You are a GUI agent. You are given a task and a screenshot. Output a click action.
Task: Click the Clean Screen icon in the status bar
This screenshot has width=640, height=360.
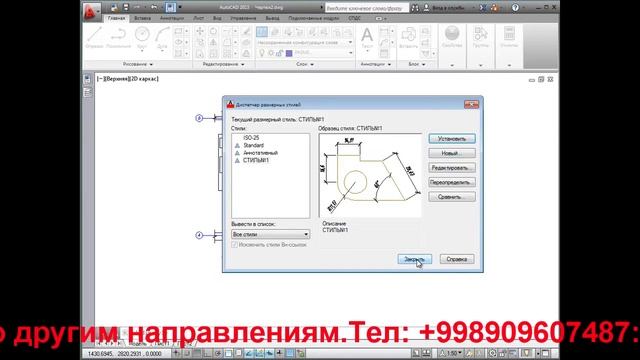(x=546, y=353)
